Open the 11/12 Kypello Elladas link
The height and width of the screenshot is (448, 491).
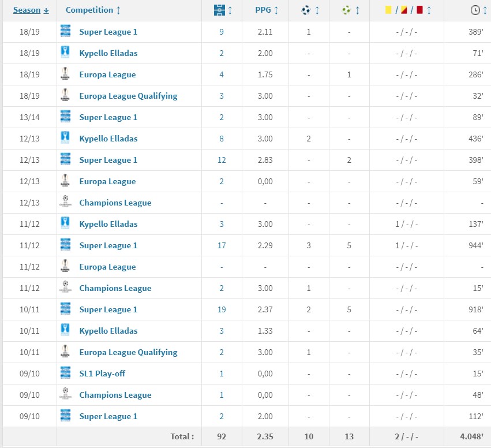108,224
